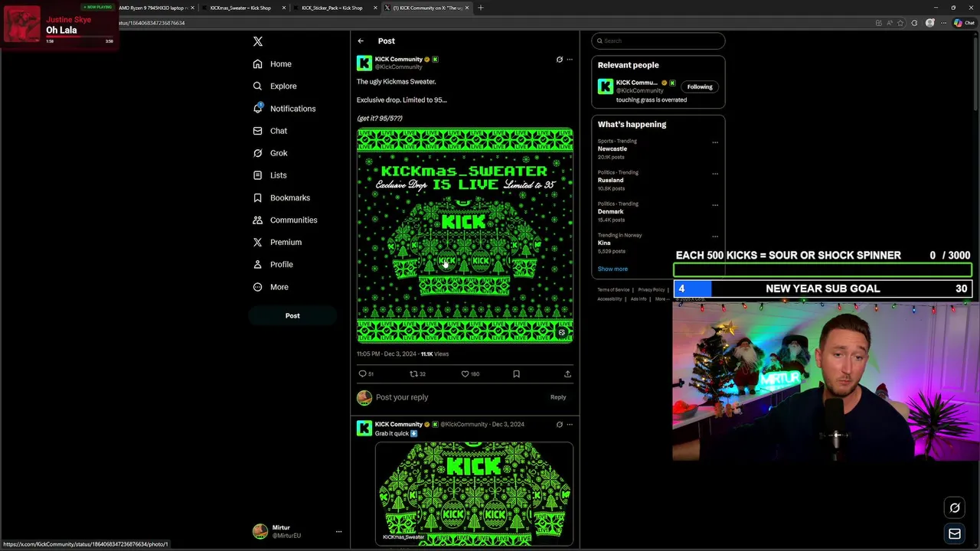Toggle the Following button for KICK Community

(699, 86)
